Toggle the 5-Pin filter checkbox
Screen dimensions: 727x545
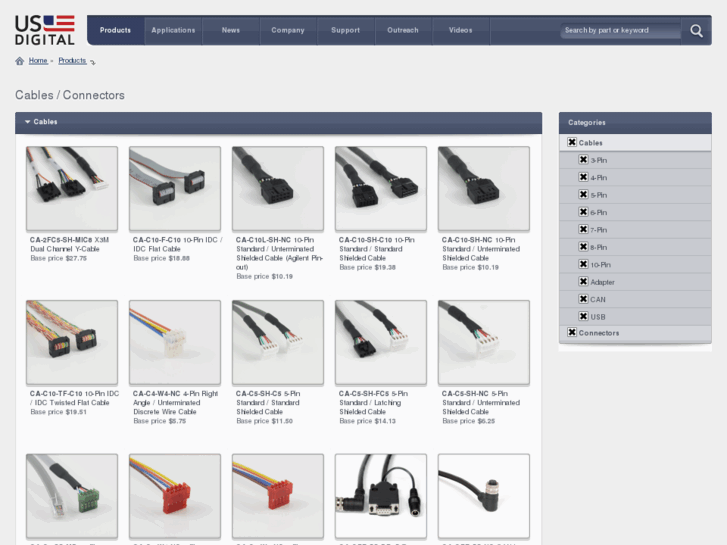click(x=583, y=194)
